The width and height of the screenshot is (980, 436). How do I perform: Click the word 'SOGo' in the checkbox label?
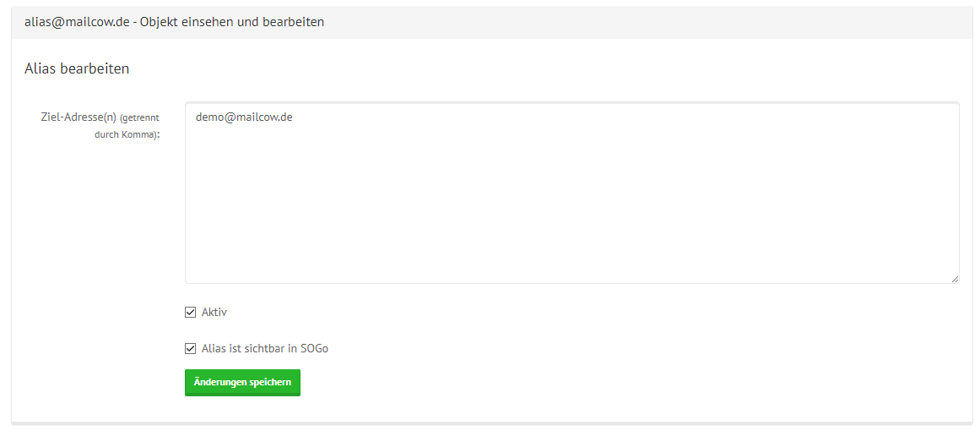tap(314, 348)
